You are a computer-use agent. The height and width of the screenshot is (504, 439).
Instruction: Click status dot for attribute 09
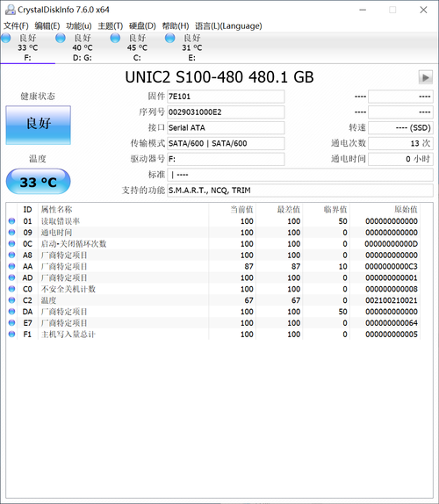pyautogui.click(x=12, y=232)
